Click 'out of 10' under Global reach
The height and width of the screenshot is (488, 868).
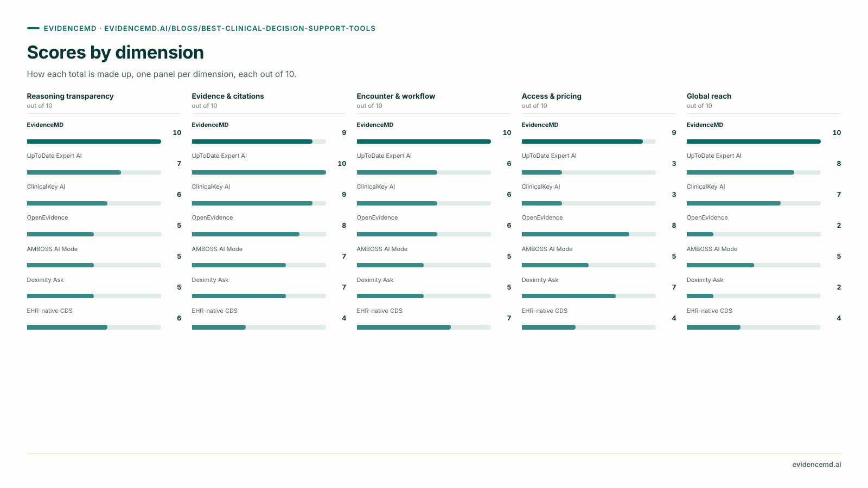click(699, 106)
